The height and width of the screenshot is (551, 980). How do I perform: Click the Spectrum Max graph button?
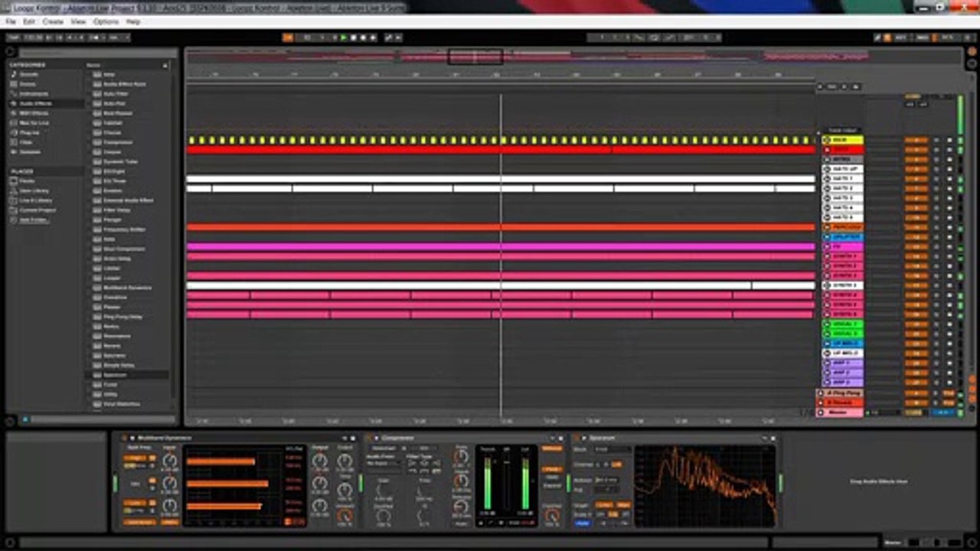click(x=624, y=504)
